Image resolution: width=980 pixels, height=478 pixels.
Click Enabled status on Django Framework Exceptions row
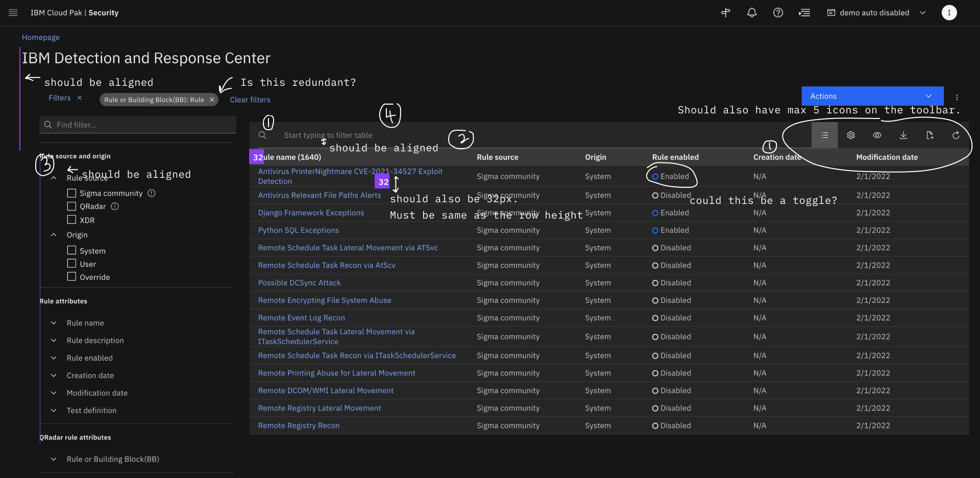coord(670,212)
